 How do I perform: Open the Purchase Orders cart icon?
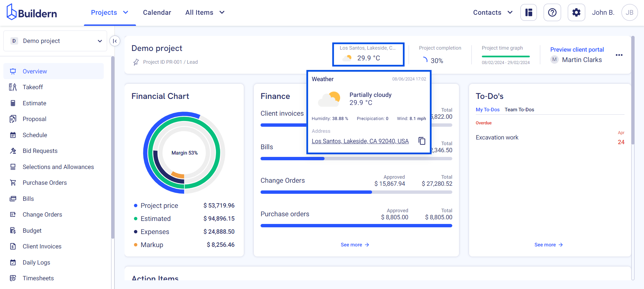pyautogui.click(x=13, y=183)
